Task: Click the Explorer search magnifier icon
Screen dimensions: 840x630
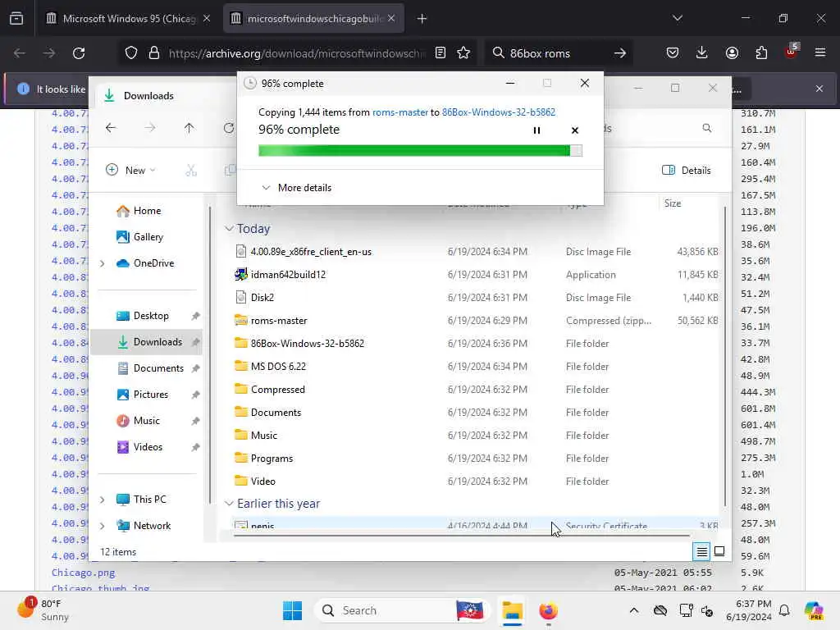Action: coord(707,128)
